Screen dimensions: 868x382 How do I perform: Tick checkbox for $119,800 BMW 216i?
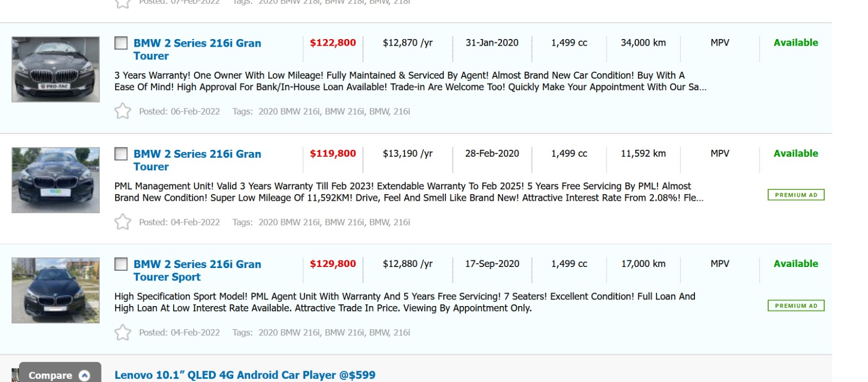pos(121,154)
